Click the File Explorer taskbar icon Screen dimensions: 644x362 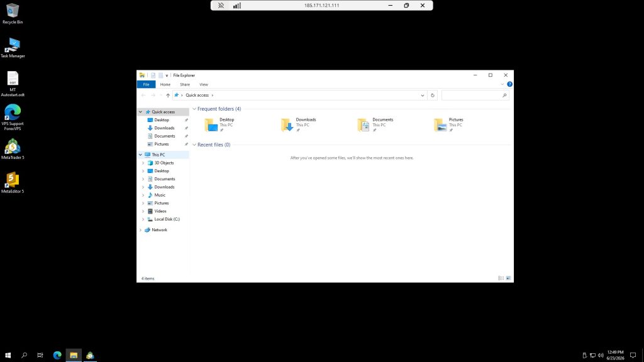[x=74, y=355]
